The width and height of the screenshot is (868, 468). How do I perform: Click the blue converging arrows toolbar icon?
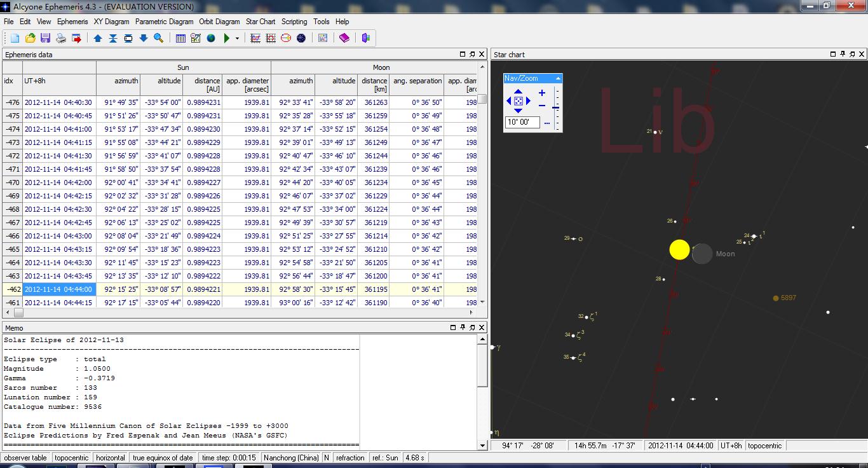coord(113,38)
